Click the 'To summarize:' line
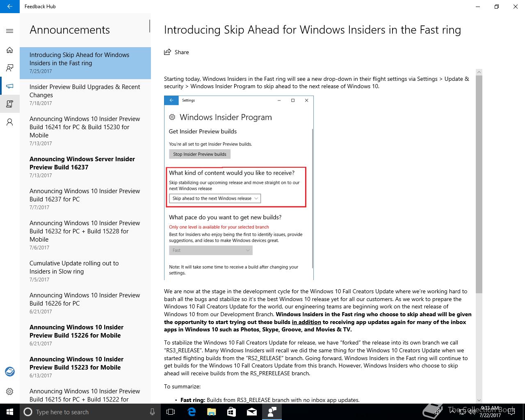 click(x=183, y=386)
